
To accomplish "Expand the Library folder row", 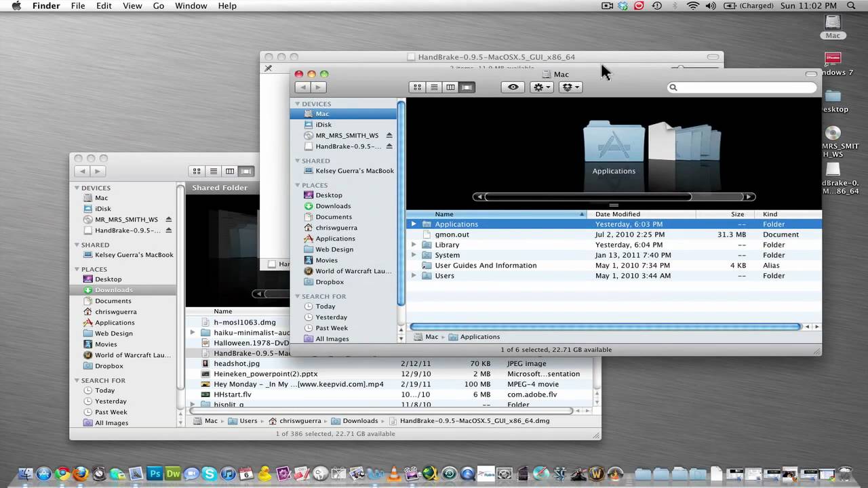I will tap(414, 245).
